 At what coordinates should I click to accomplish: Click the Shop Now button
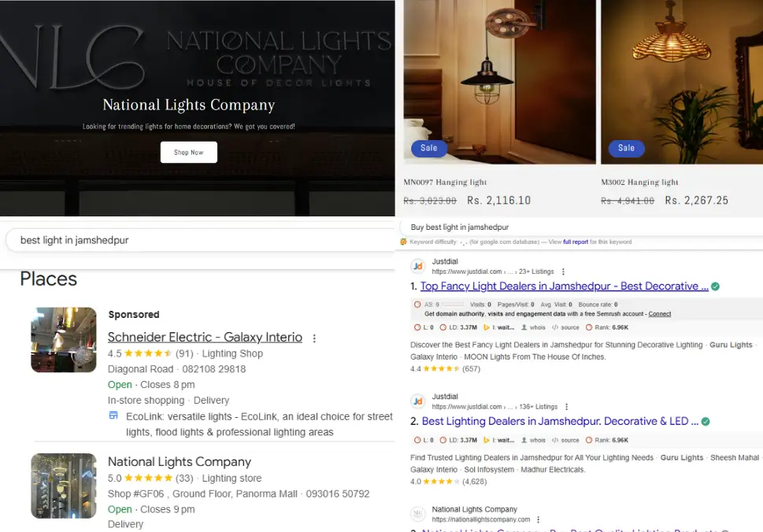tap(188, 153)
